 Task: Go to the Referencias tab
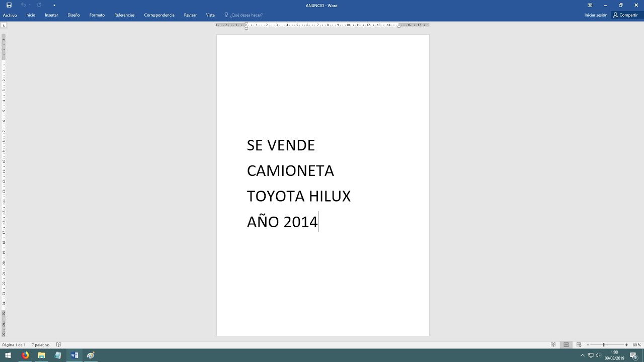point(124,15)
